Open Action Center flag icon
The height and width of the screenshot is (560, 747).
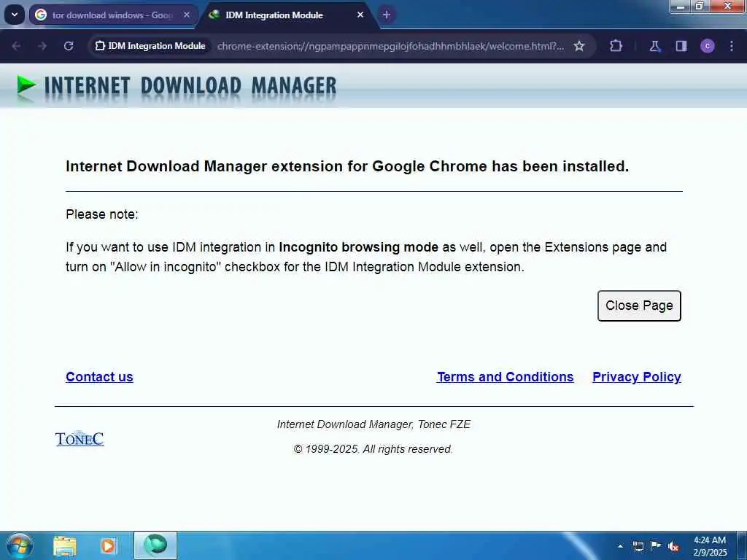[656, 546]
